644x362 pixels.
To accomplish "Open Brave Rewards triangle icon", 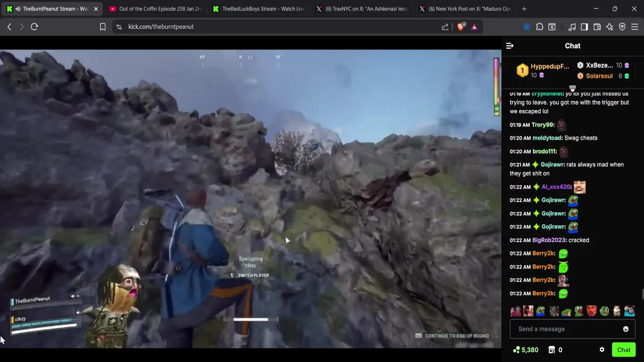I will (x=474, y=27).
